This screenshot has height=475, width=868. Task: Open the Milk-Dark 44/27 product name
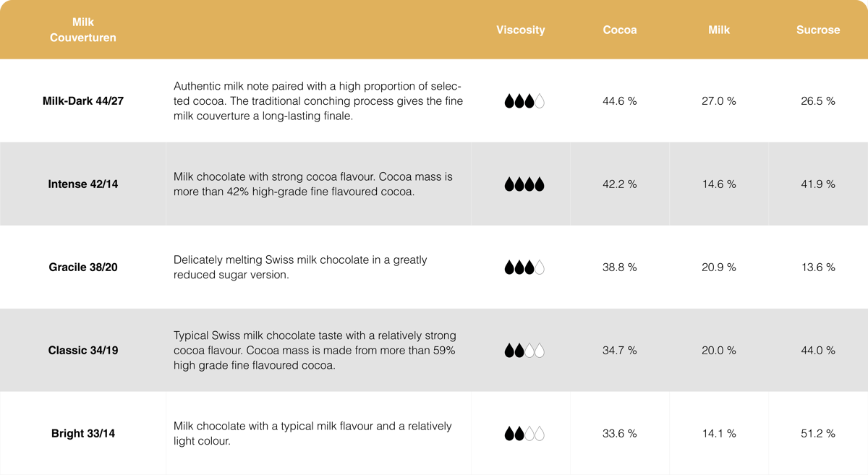[x=83, y=101]
